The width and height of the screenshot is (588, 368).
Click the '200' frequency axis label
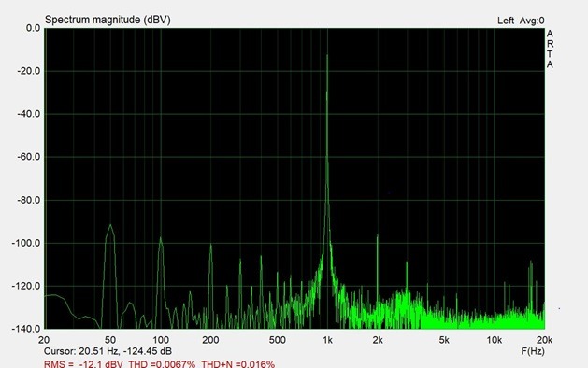pyautogui.click(x=210, y=340)
